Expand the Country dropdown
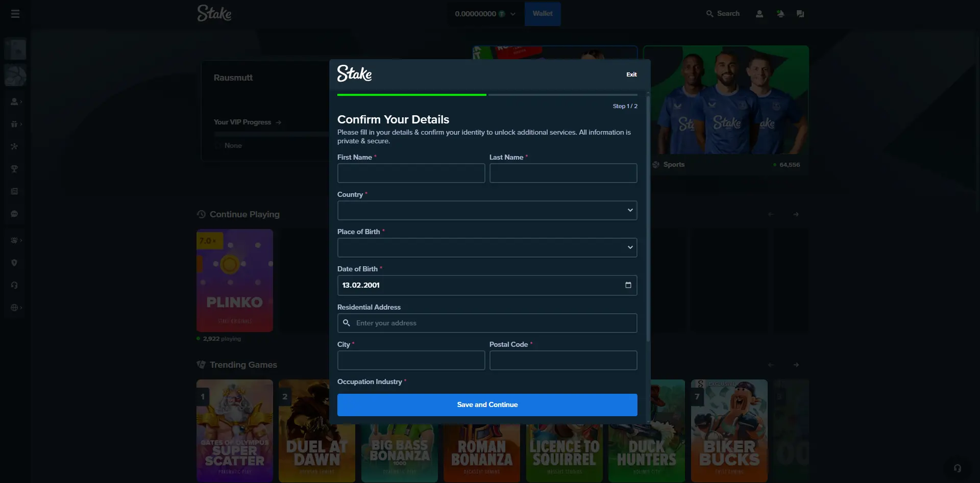The image size is (980, 483). [487, 210]
